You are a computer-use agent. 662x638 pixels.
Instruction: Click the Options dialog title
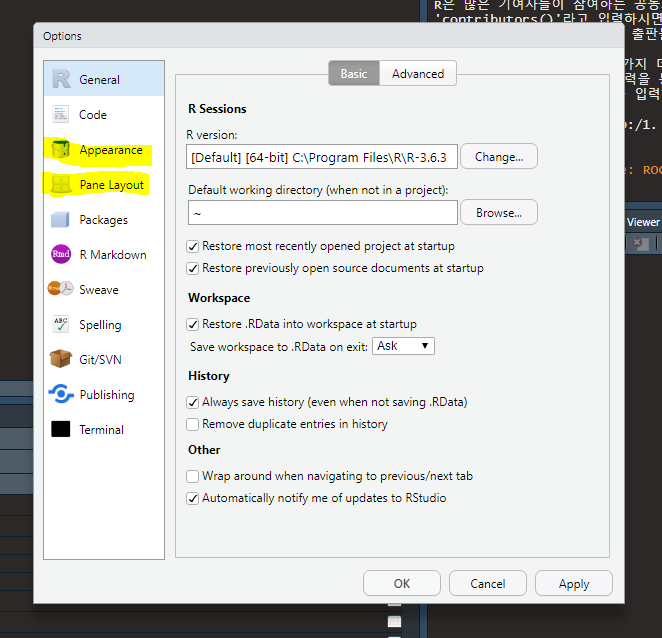(x=62, y=36)
